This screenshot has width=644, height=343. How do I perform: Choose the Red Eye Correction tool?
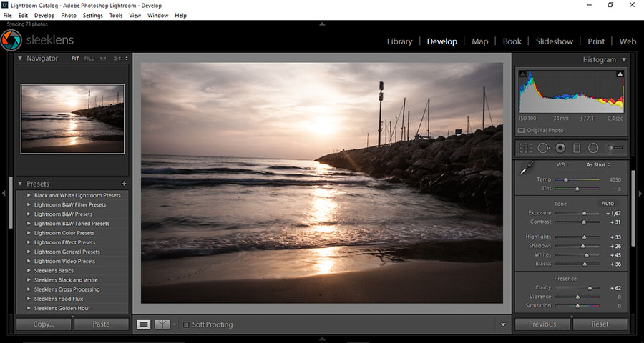point(560,148)
